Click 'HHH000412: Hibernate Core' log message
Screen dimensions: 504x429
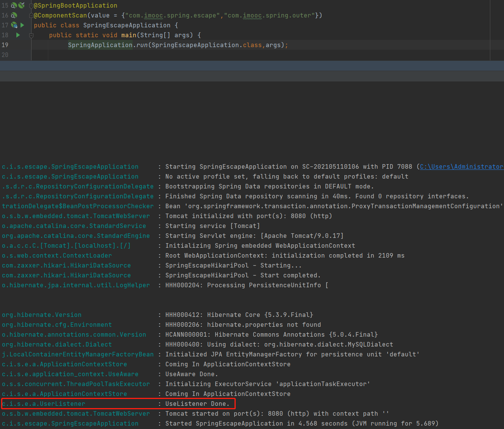(x=239, y=315)
